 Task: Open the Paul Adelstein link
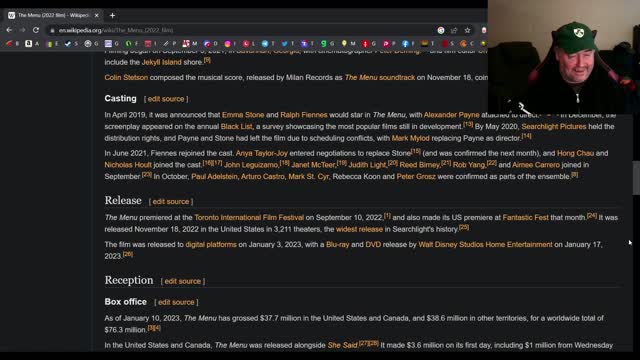pyautogui.click(x=214, y=177)
